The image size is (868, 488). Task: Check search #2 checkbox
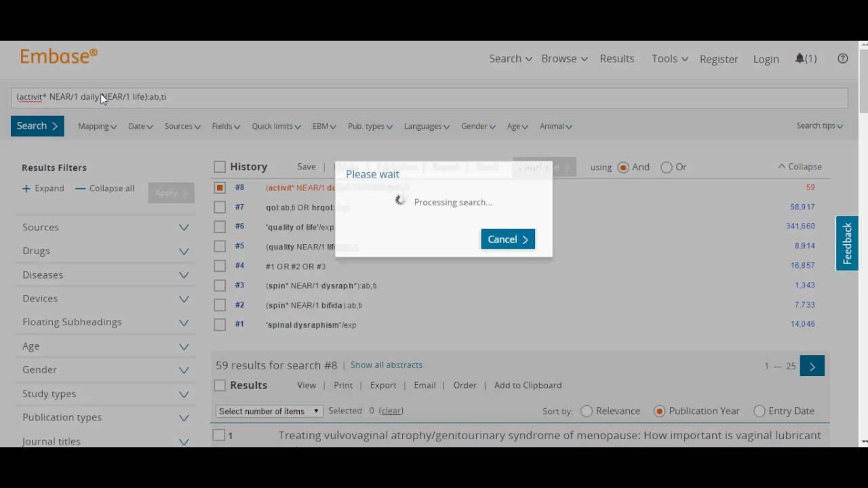[220, 305]
